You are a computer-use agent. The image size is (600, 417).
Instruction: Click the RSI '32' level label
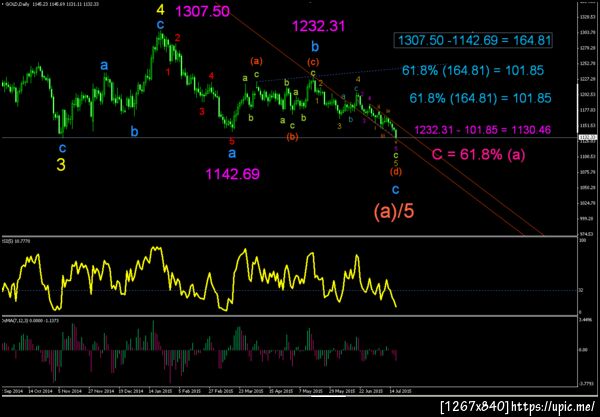(580, 290)
